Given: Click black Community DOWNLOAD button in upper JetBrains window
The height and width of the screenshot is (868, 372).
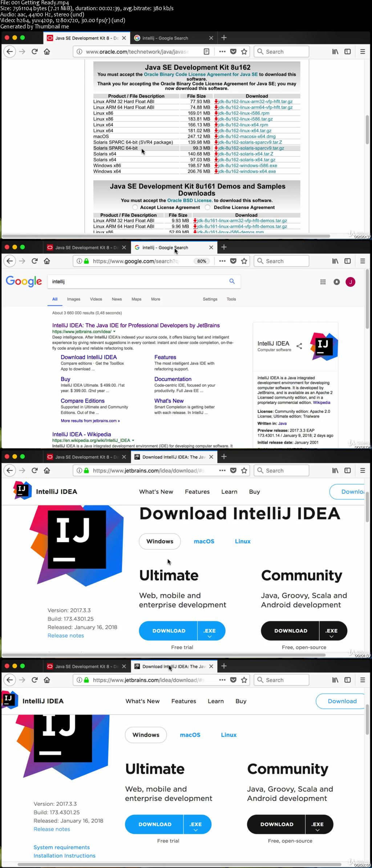Looking at the screenshot, I should tap(291, 631).
